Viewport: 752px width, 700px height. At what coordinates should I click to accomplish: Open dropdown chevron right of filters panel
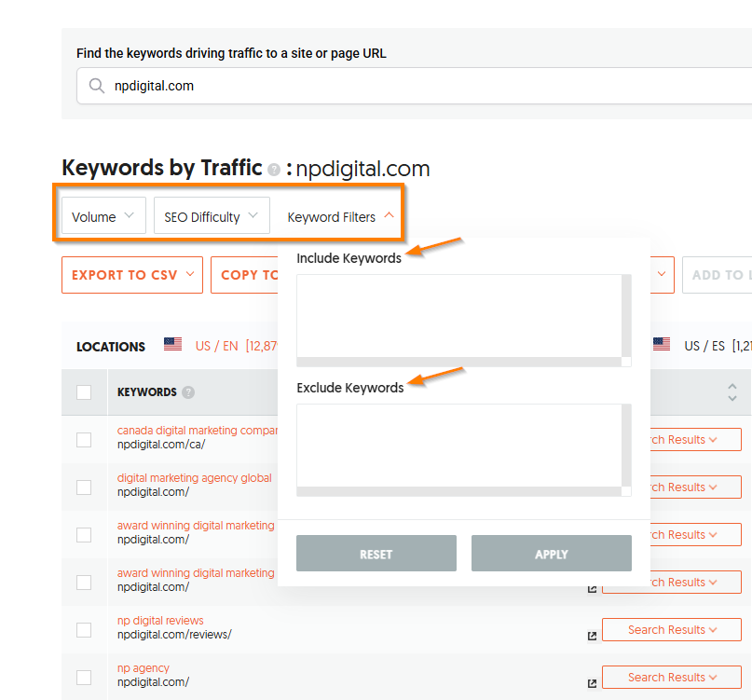662,274
